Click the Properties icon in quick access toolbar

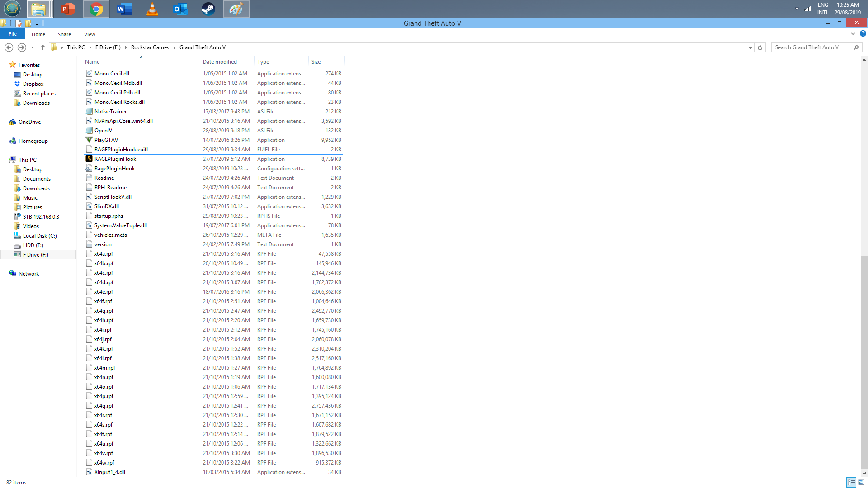pyautogui.click(x=19, y=23)
